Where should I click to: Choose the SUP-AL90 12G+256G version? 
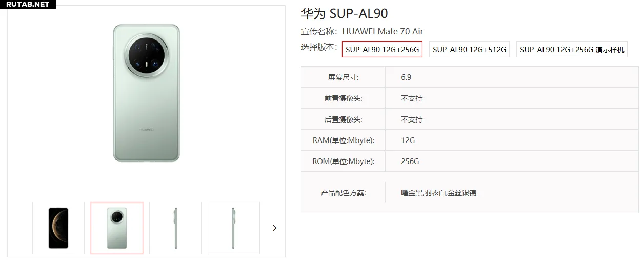pyautogui.click(x=382, y=49)
